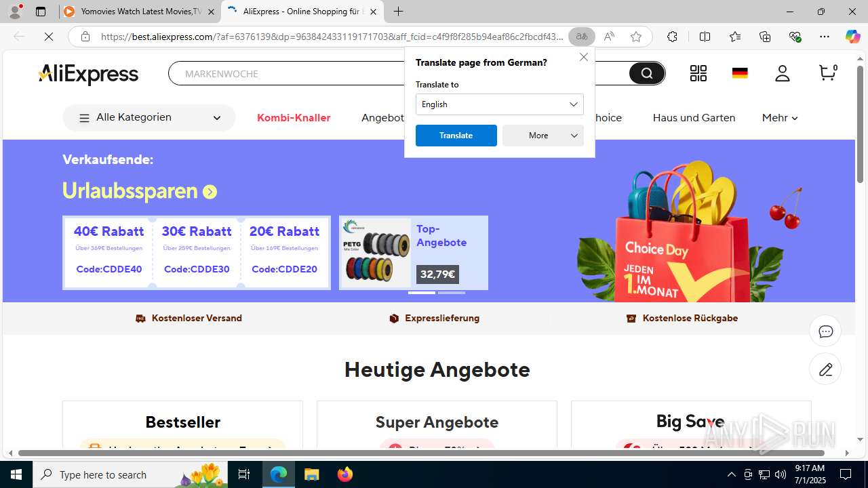Open the Windows Start menu
868x488 pixels.
click(x=16, y=474)
